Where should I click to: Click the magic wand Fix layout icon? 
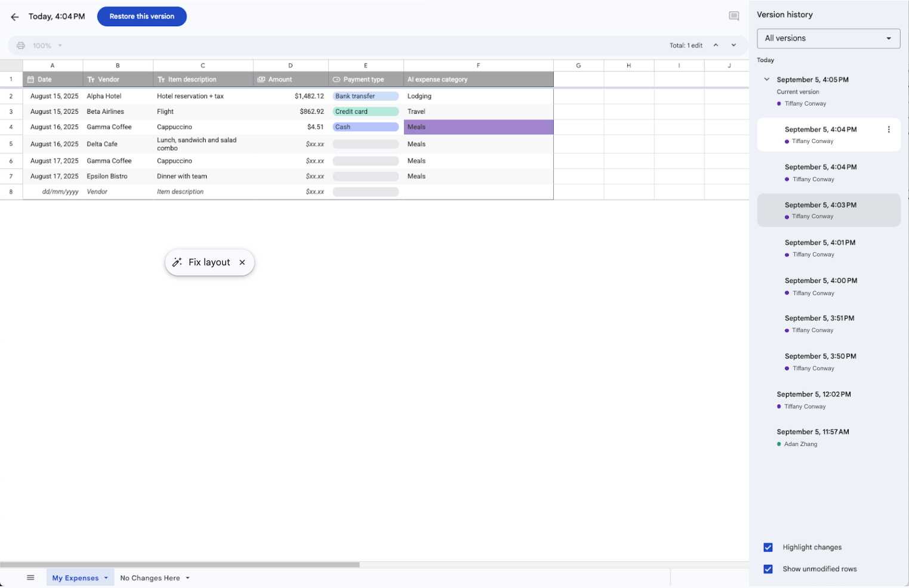coord(177,262)
